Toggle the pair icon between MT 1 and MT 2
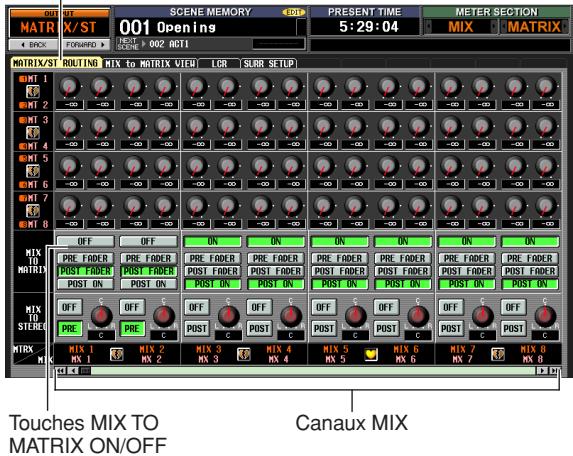 click(x=33, y=91)
